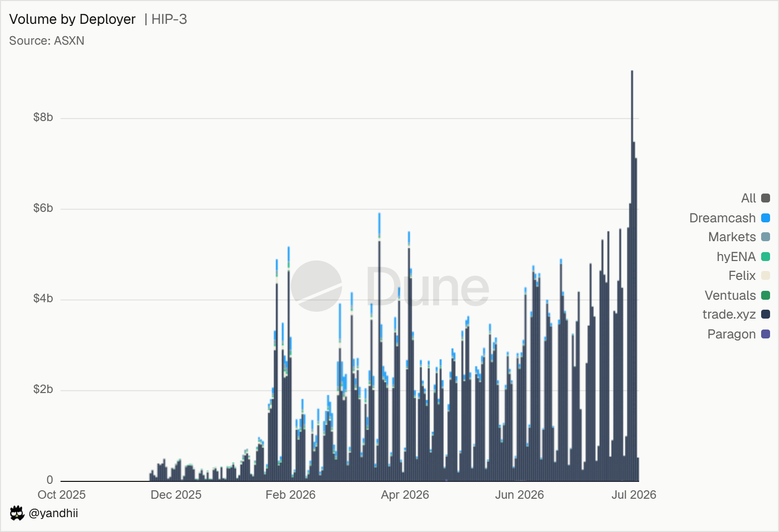Toggle the trade.xyz series legend label
This screenshot has height=532, width=779.
click(729, 314)
